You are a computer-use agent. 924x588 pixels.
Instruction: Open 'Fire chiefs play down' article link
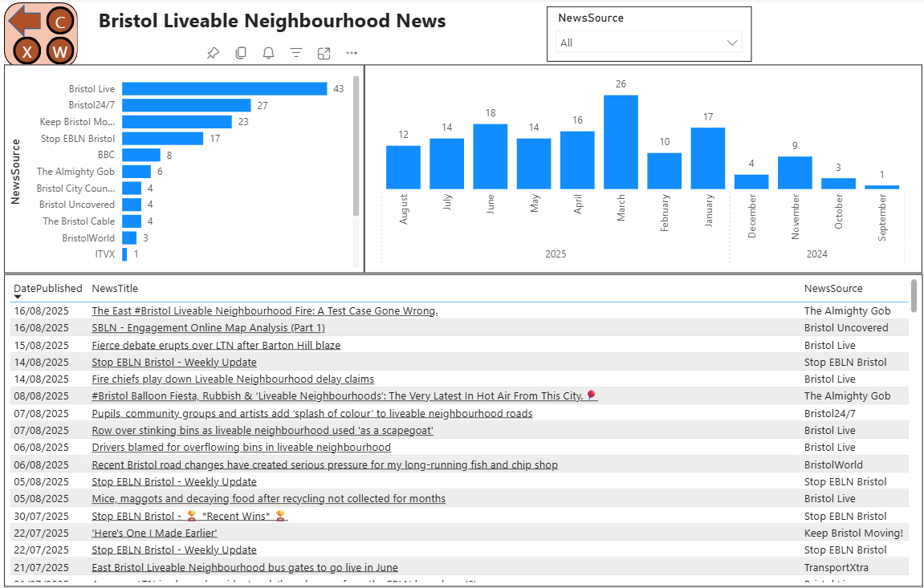coord(233,379)
